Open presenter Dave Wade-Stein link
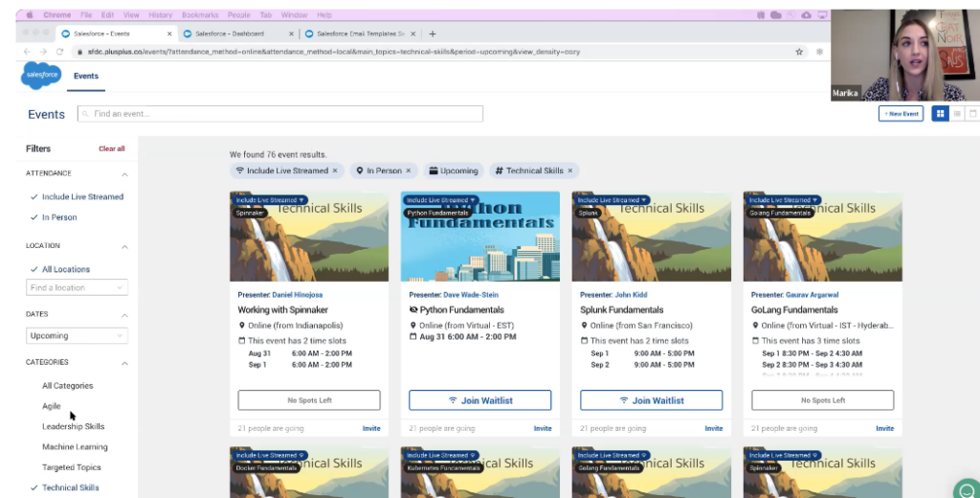 [x=471, y=295]
